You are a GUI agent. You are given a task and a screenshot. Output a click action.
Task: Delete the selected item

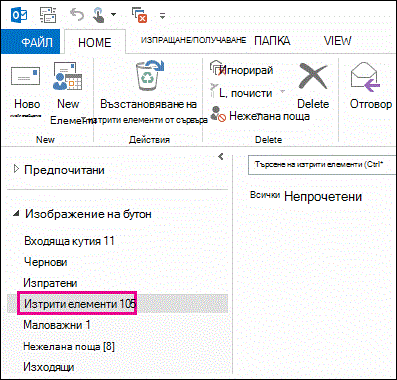tap(313, 87)
